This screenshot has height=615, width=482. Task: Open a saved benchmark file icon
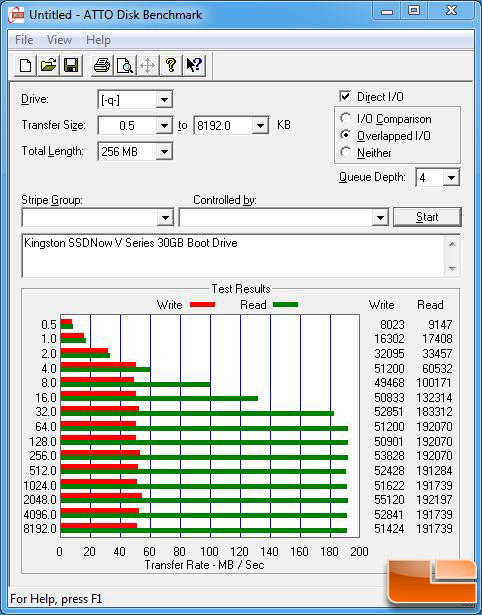pos(48,65)
